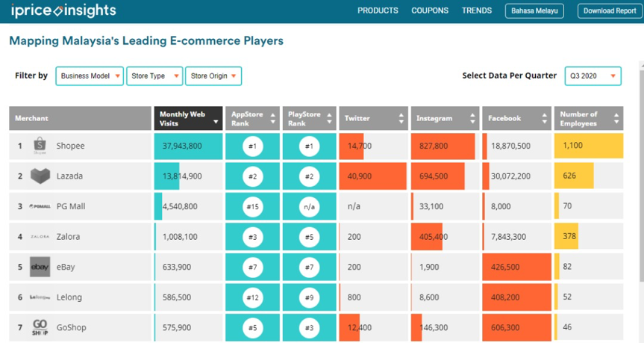Sort table by Number of Employees
Viewport: 644px width, 343px height.
(x=616, y=119)
